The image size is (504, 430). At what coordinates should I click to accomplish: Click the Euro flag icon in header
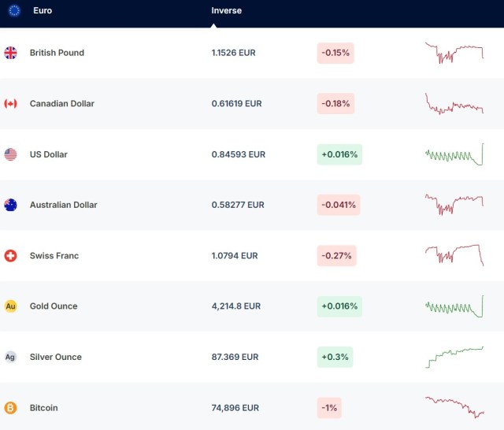[x=13, y=11]
